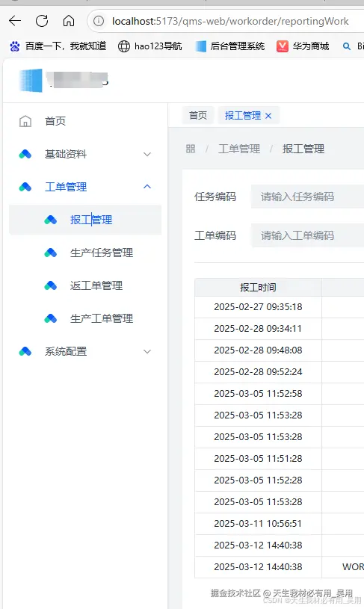Select row 2025-02-28 09:52:24
The width and height of the screenshot is (364, 609).
280,372
